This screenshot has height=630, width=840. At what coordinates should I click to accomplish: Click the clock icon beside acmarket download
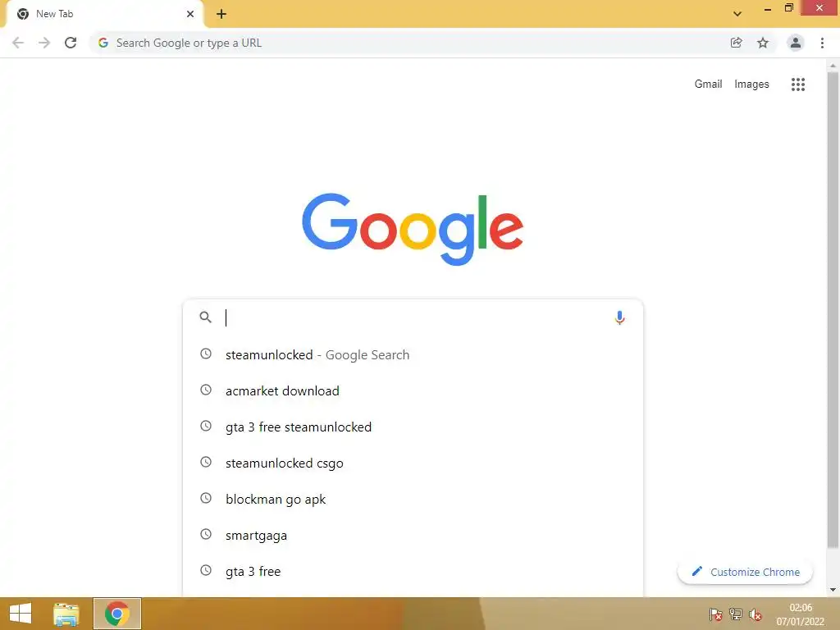(x=206, y=390)
